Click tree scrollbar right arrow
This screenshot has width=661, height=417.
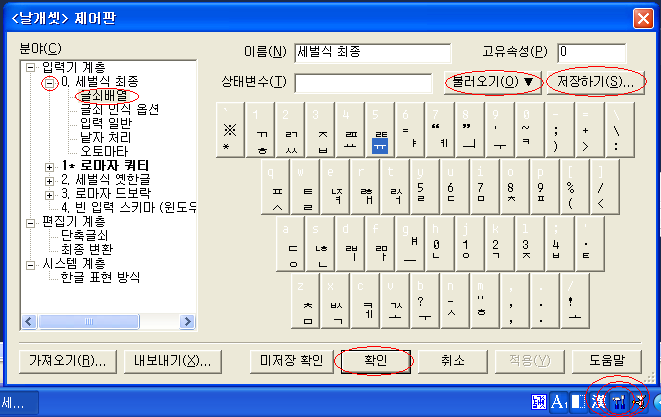coord(187,322)
